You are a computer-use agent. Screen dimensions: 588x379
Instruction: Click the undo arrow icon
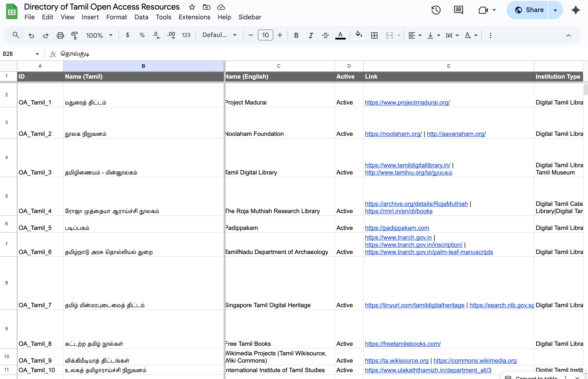point(31,35)
